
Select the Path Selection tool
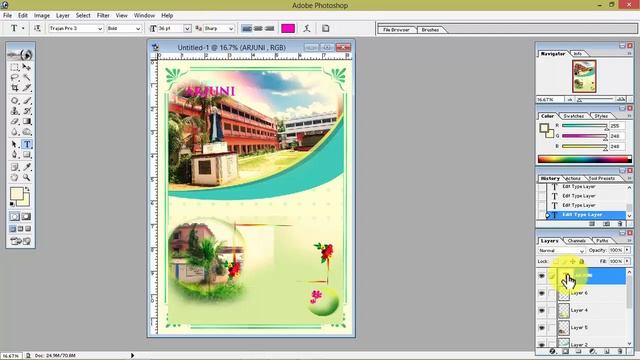coord(15,144)
